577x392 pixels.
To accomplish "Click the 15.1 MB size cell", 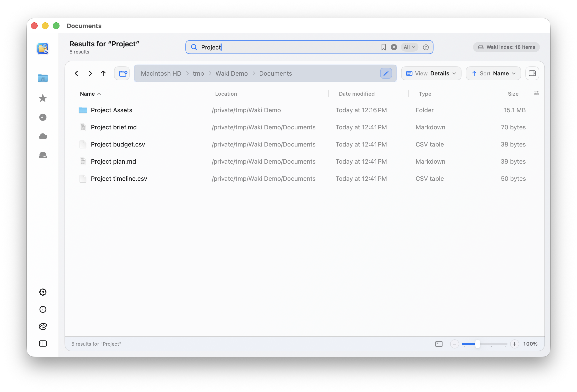I will click(514, 110).
